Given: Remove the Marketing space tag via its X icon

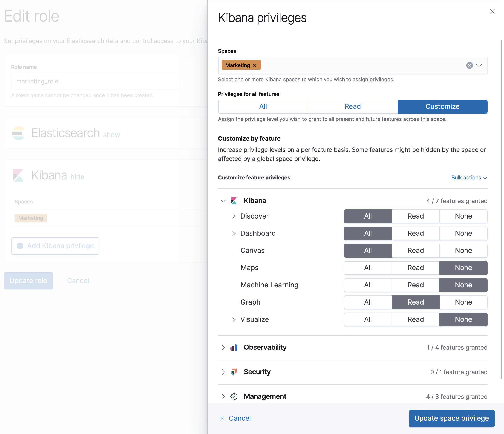Looking at the screenshot, I should click(255, 65).
